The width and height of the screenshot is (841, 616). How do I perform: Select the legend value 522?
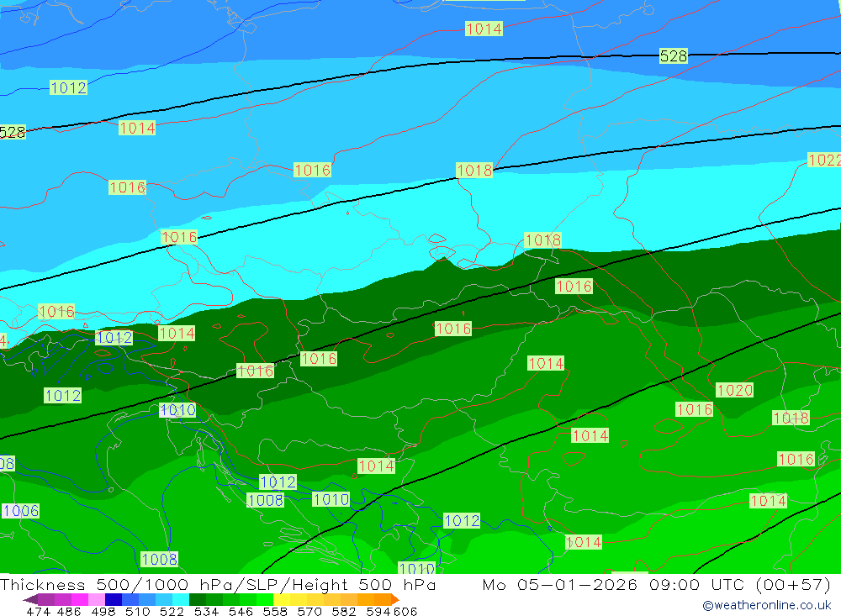pos(172,612)
